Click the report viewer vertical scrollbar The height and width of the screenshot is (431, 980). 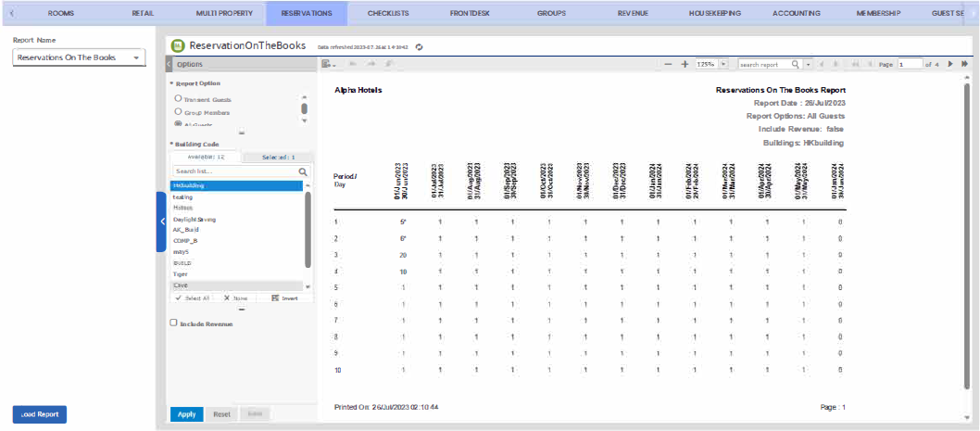coord(968,237)
